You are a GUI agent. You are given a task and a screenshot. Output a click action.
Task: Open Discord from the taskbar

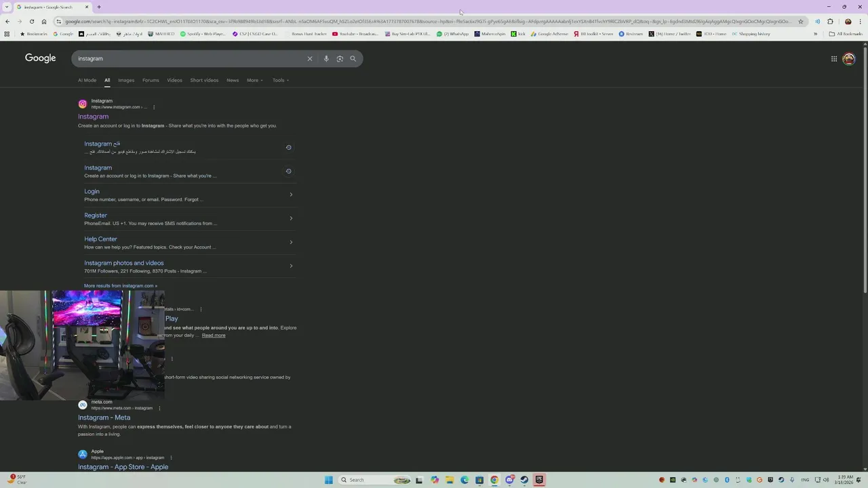coord(509,480)
